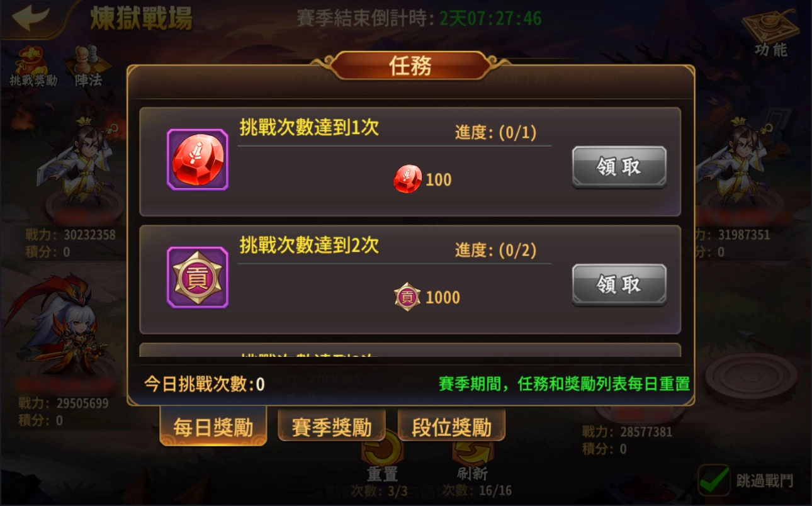
Task: Select the white-robed opponent with power 30232358
Action: click(x=79, y=165)
